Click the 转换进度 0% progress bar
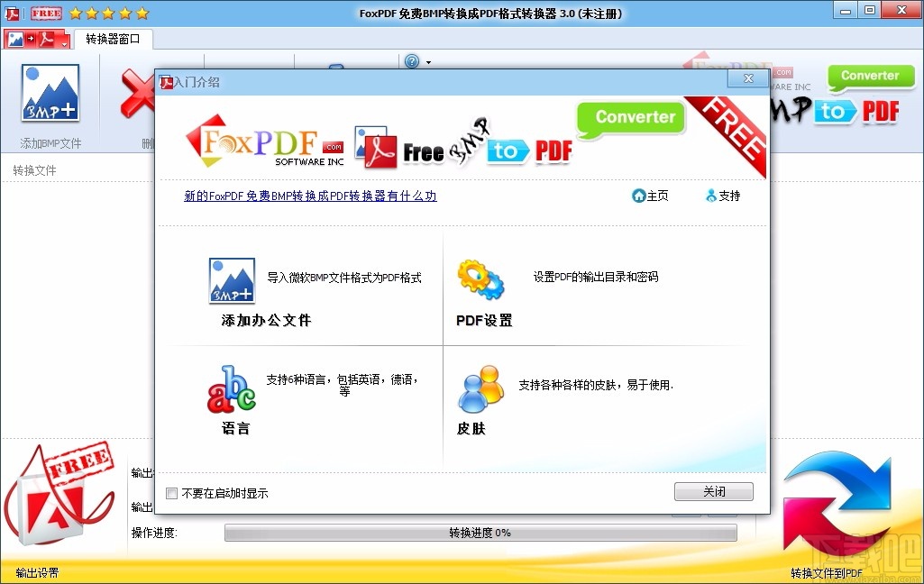The image size is (924, 584). click(480, 533)
